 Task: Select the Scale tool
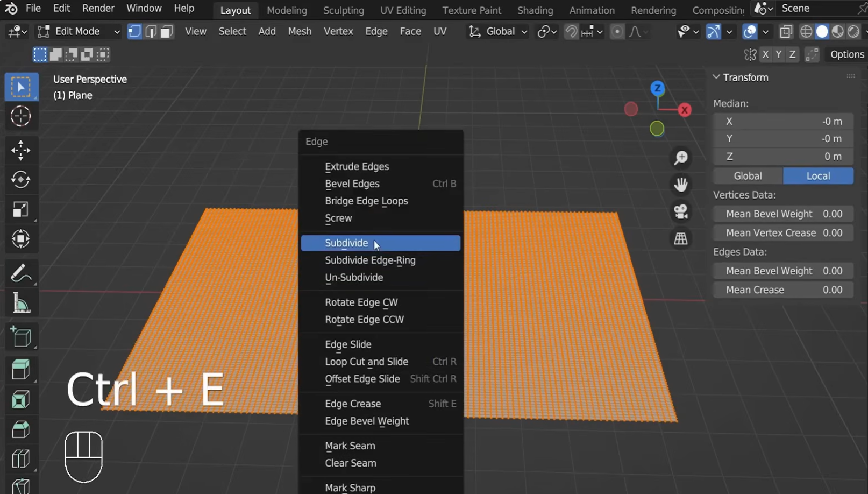21,209
